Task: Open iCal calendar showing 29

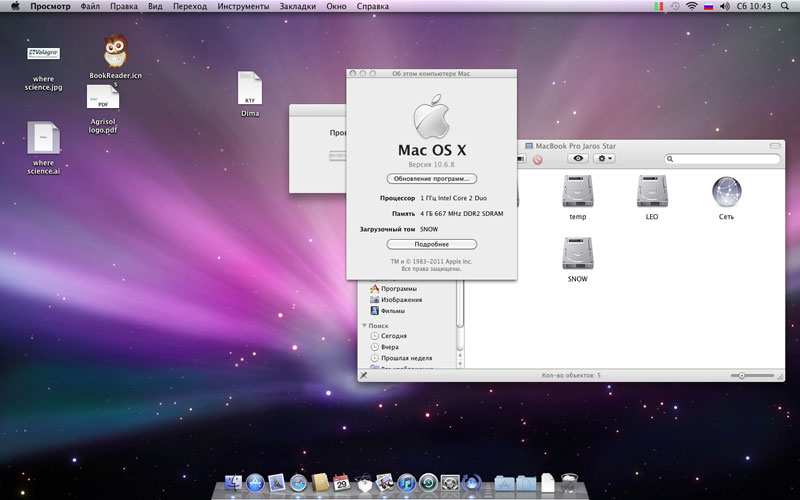Action: tap(341, 482)
